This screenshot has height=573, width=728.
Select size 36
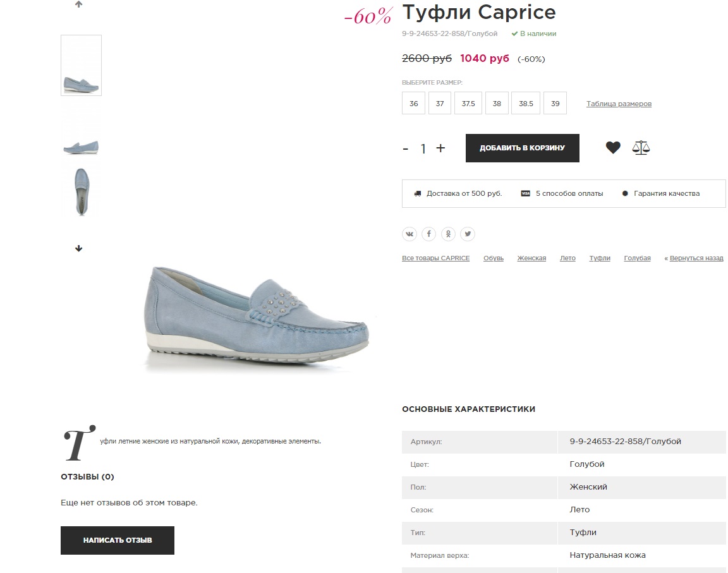[x=414, y=104]
